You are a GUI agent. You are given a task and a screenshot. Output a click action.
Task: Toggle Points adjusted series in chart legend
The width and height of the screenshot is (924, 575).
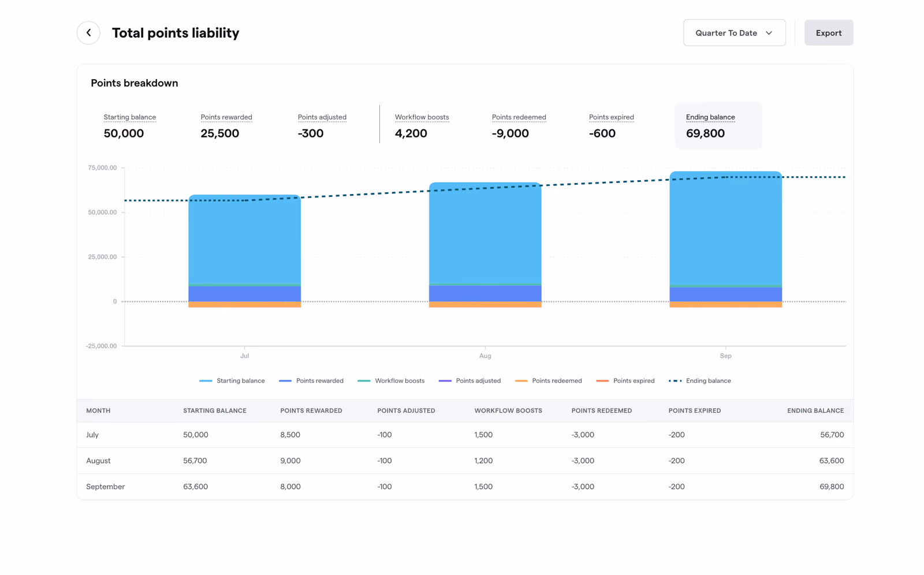tap(470, 381)
